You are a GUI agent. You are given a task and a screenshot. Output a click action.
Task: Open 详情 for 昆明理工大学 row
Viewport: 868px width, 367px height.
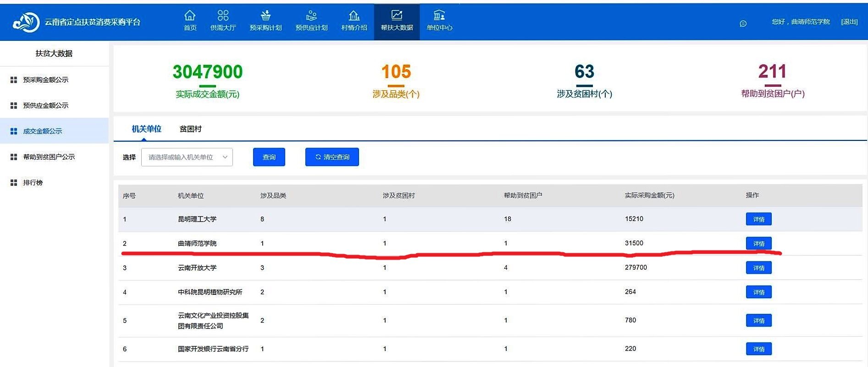click(x=758, y=219)
